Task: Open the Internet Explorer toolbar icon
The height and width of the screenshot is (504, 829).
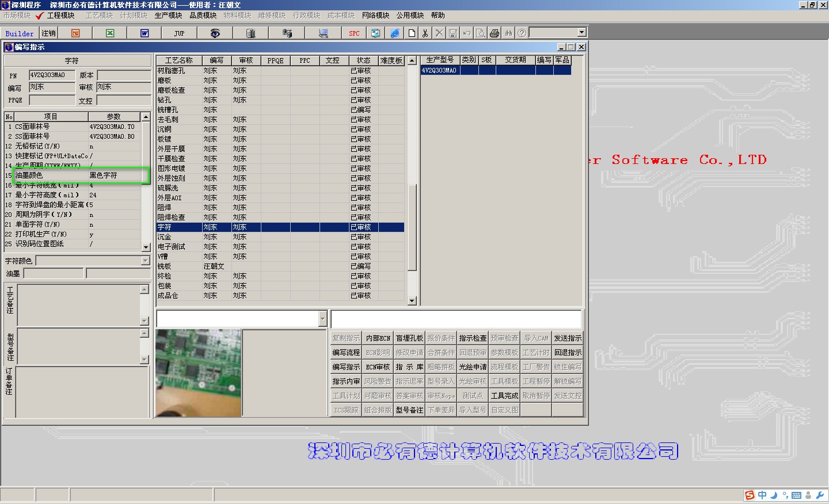Action: tap(395, 33)
